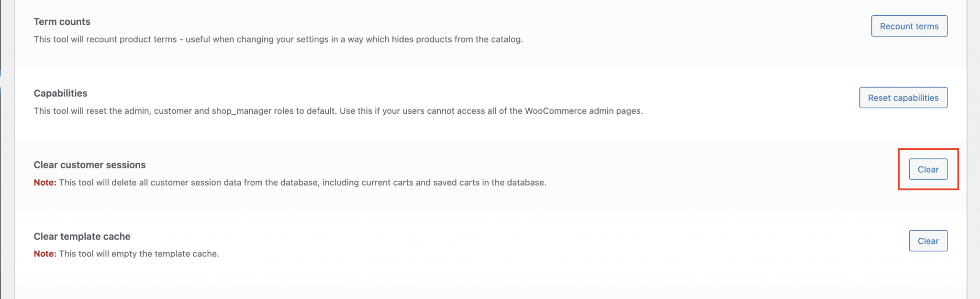The image size is (980, 299).
Task: Click the Capabilities description sentence
Action: [338, 111]
